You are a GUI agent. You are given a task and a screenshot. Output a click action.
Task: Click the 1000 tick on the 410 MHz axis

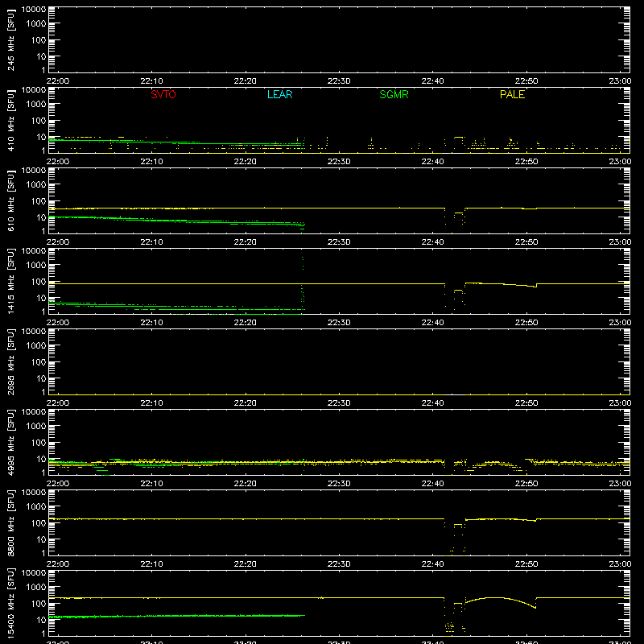point(36,105)
